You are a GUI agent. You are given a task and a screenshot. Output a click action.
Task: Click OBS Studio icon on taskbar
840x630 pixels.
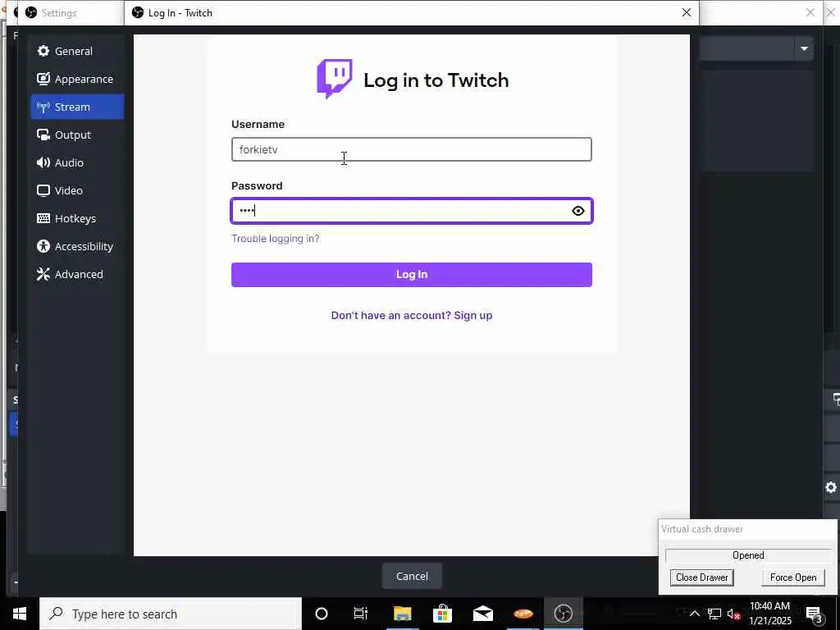(x=564, y=614)
